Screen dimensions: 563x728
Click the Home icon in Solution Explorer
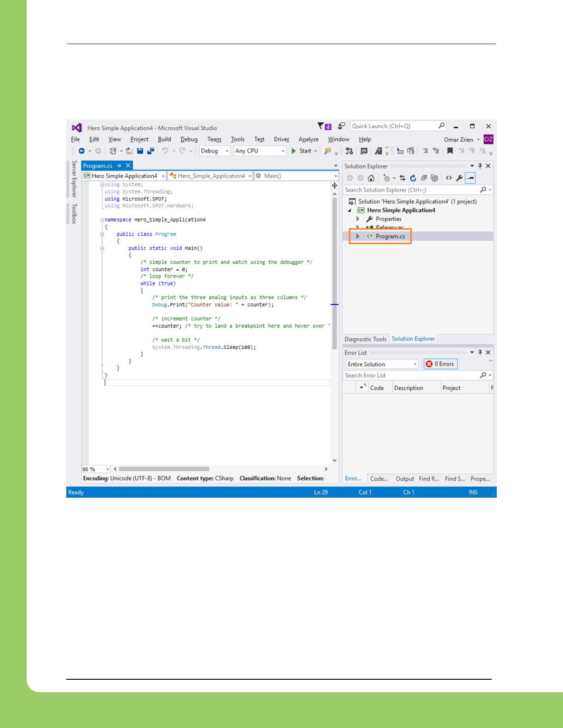pyautogui.click(x=371, y=178)
